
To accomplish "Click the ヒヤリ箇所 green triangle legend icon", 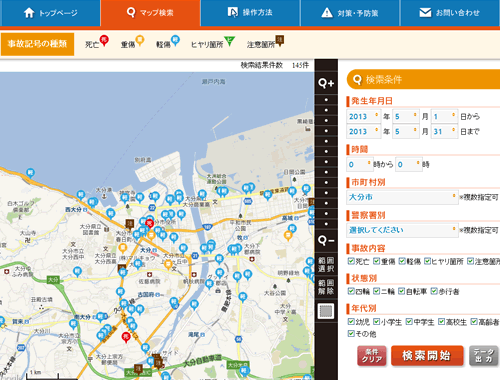I will pyautogui.click(x=229, y=41).
